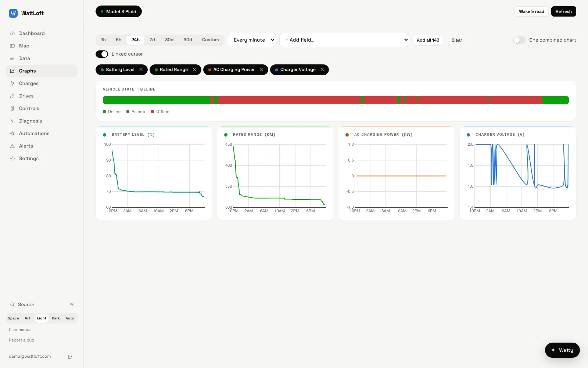Open the Controls page
The height and width of the screenshot is (368, 588).
click(42, 109)
